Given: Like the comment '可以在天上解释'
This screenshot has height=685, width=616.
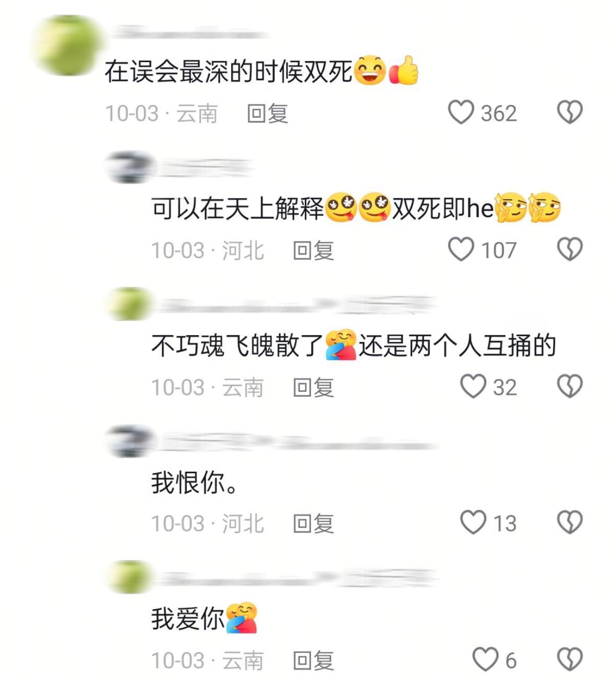Looking at the screenshot, I should click(x=461, y=249).
